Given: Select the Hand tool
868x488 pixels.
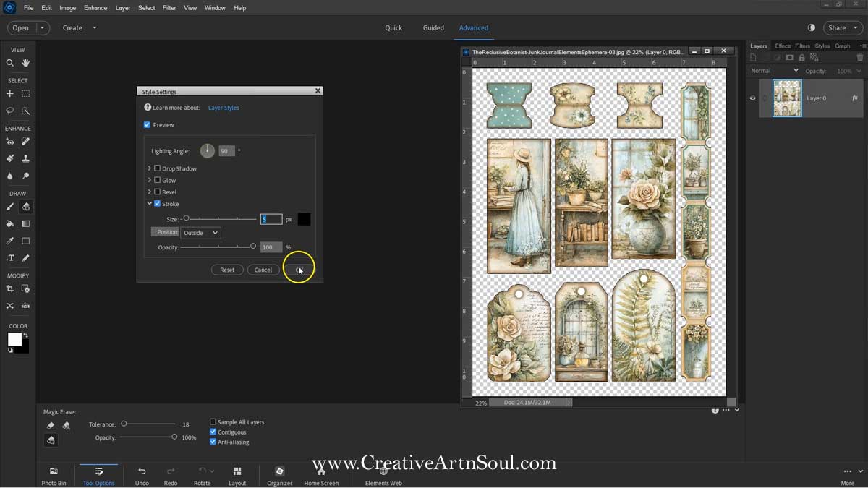Looking at the screenshot, I should (26, 63).
